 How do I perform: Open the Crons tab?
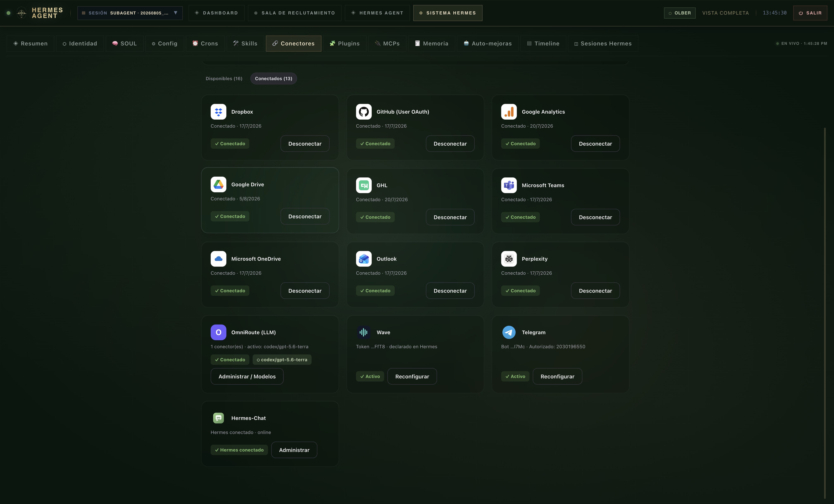tap(205, 43)
